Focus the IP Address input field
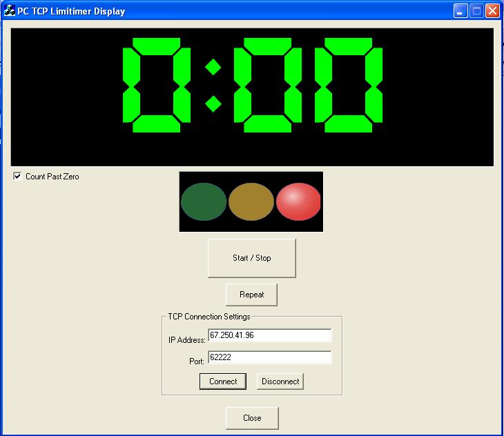Viewport: 504px width, 436px height. pyautogui.click(x=269, y=335)
